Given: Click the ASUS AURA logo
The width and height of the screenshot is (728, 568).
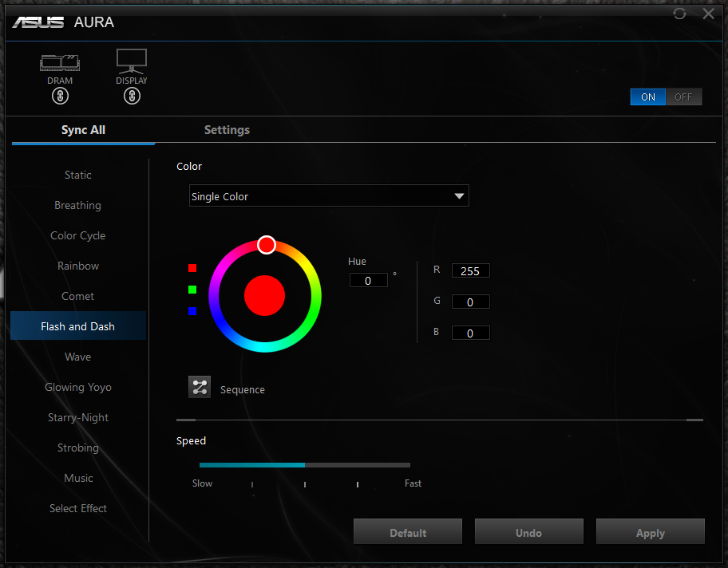Looking at the screenshot, I should (x=63, y=22).
